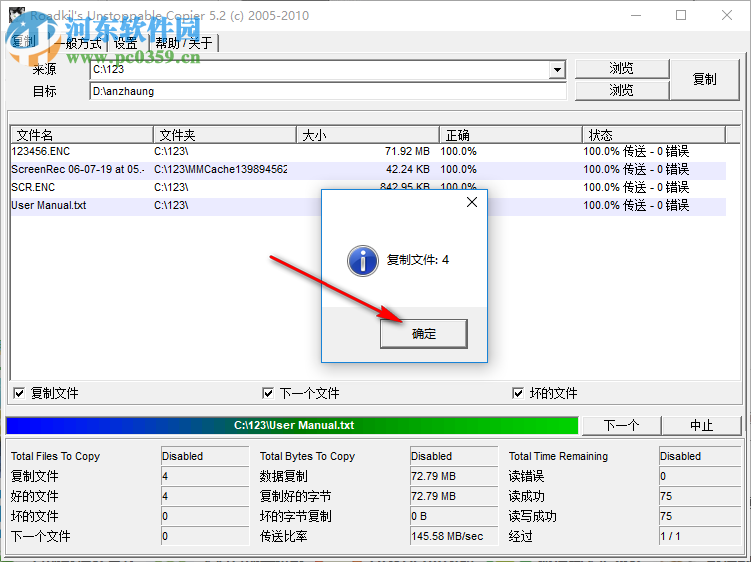This screenshot has height=562, width=751.
Task: Click the 读写成功 value 75
Action: [x=700, y=516]
